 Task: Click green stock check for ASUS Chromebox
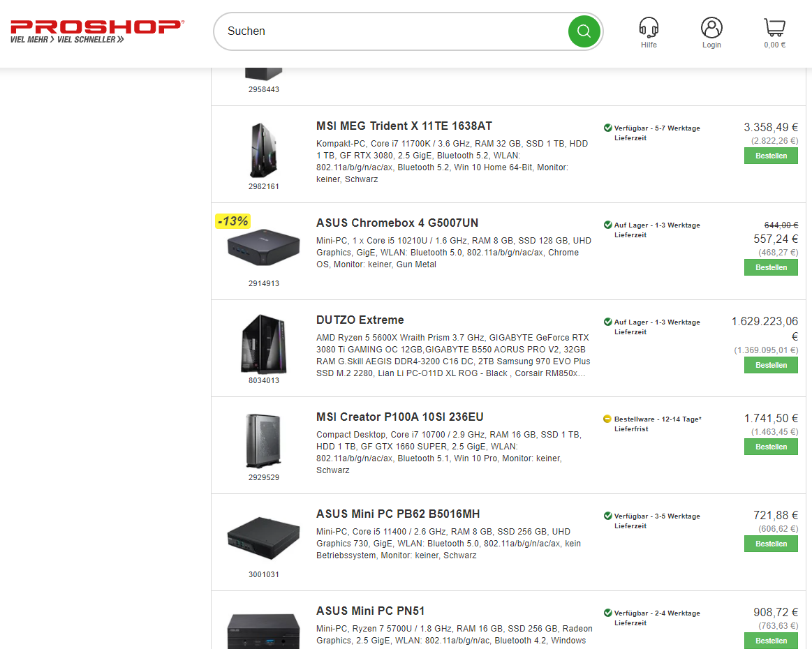coord(608,225)
